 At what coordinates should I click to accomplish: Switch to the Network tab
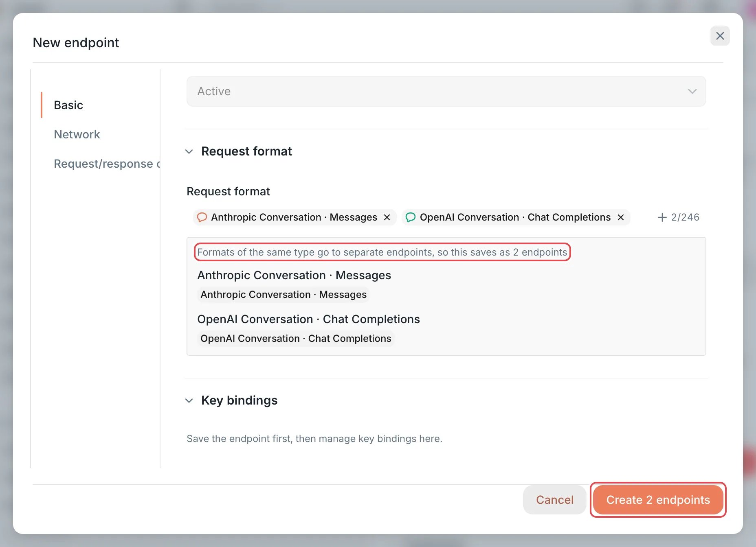[77, 134]
